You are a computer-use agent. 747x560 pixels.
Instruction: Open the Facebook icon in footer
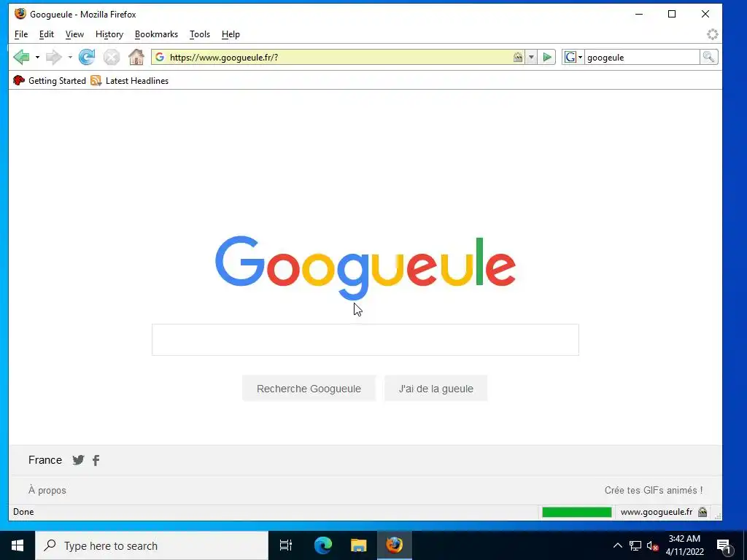point(96,460)
